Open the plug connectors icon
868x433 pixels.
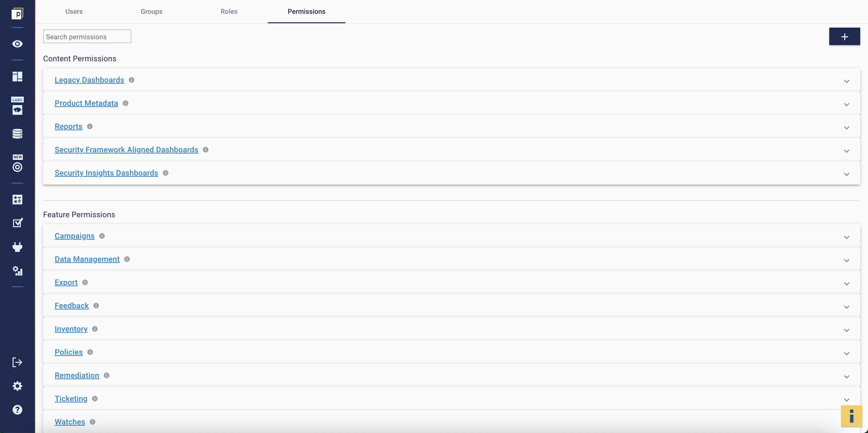coord(17,247)
